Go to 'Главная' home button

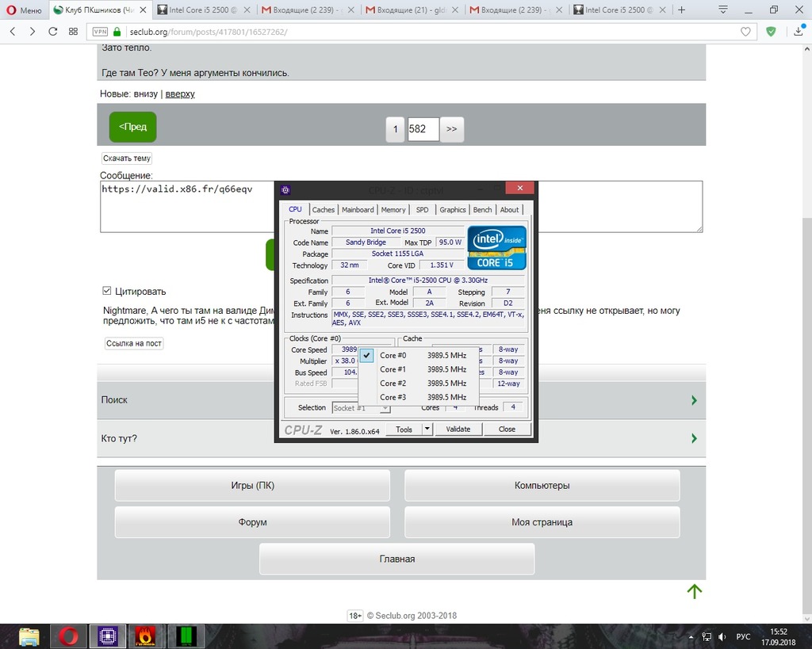tap(396, 559)
